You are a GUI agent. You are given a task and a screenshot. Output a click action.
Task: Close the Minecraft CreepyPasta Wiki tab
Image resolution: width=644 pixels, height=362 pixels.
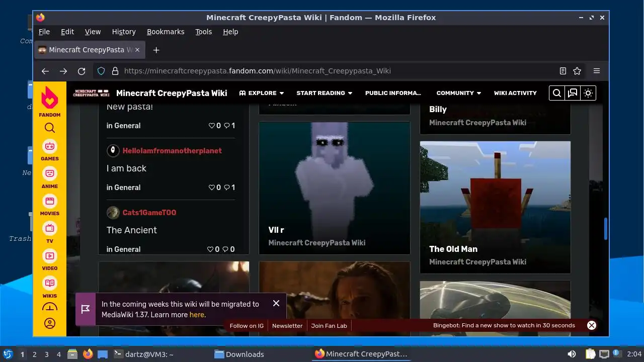click(x=137, y=50)
